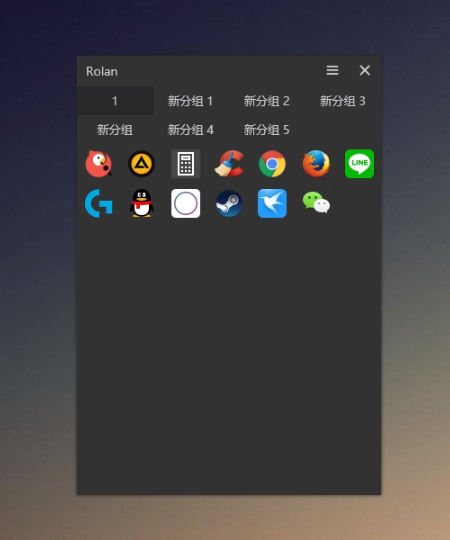The image size is (450, 540).
Task: Open the AIMP player icon
Action: click(x=142, y=164)
